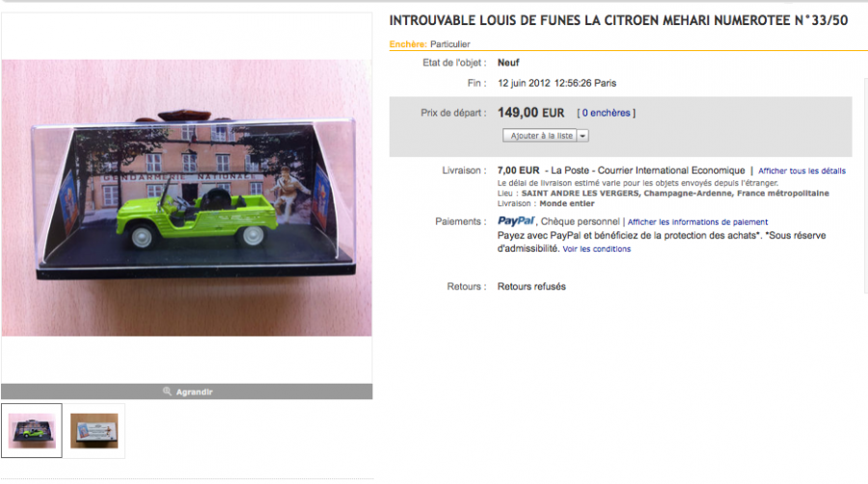Click the 149,00 EUR starting price
868x484 pixels.
(530, 113)
